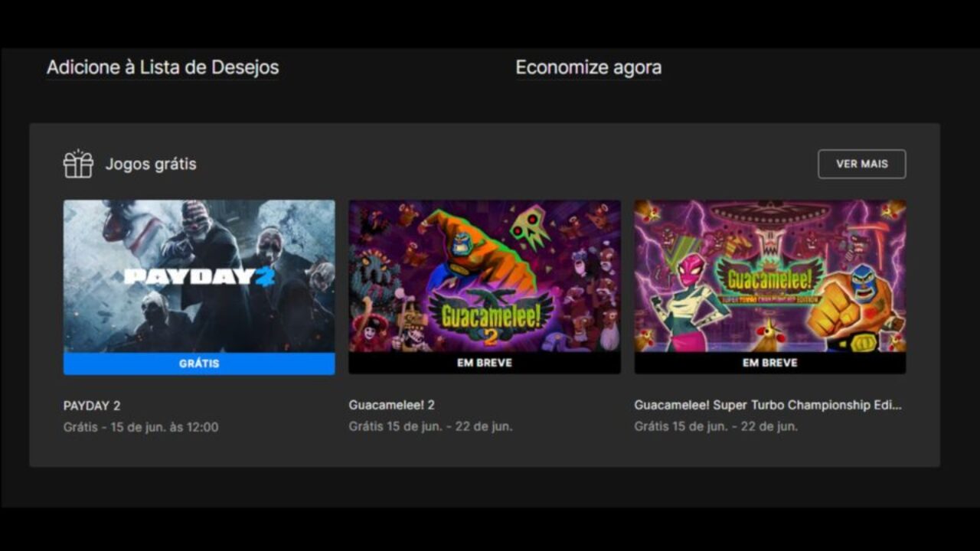Open Adicione à Lista de Desejos link
980x551 pixels.
pyautogui.click(x=162, y=67)
